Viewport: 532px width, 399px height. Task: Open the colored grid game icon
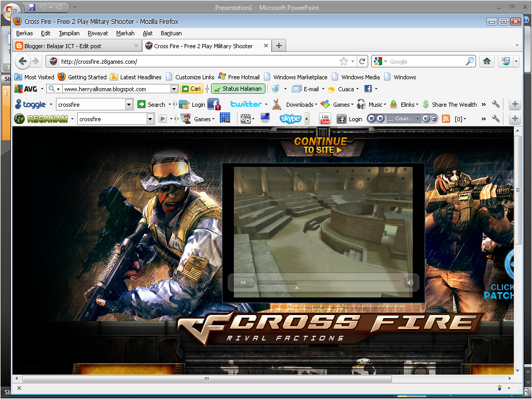(225, 118)
